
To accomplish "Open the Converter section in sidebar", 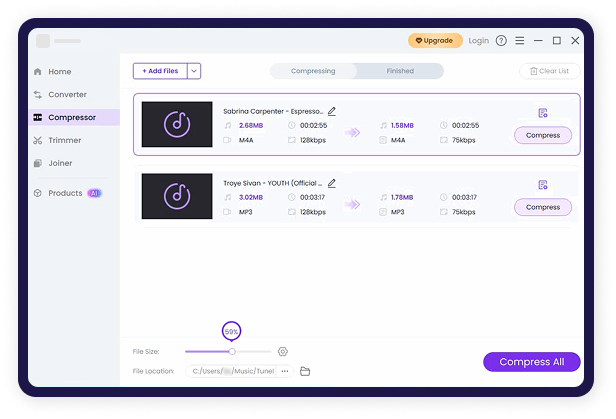I will pos(67,94).
